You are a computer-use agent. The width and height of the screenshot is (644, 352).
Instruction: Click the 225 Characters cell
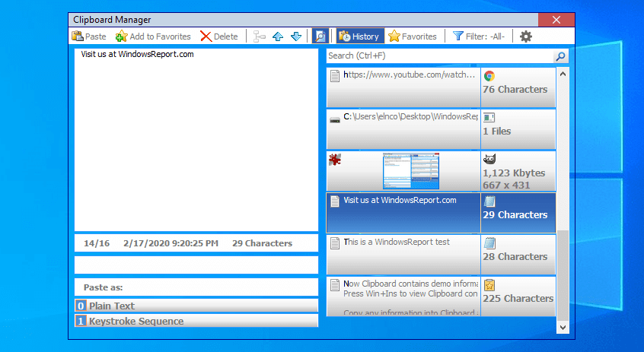(518, 297)
